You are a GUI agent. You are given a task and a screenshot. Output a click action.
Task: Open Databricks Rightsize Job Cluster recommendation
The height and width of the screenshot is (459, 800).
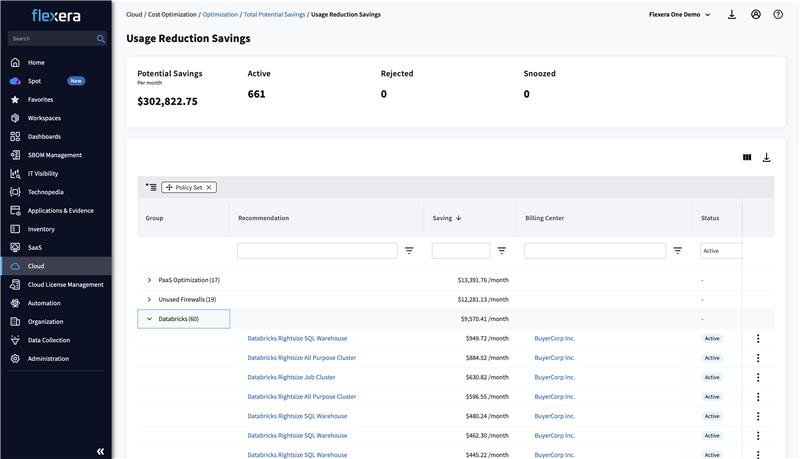coord(291,377)
